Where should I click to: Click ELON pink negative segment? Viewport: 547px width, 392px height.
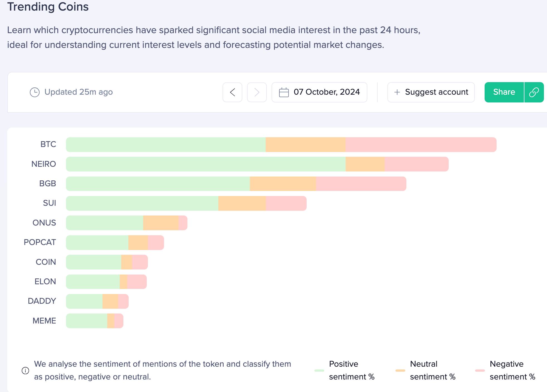click(x=137, y=282)
